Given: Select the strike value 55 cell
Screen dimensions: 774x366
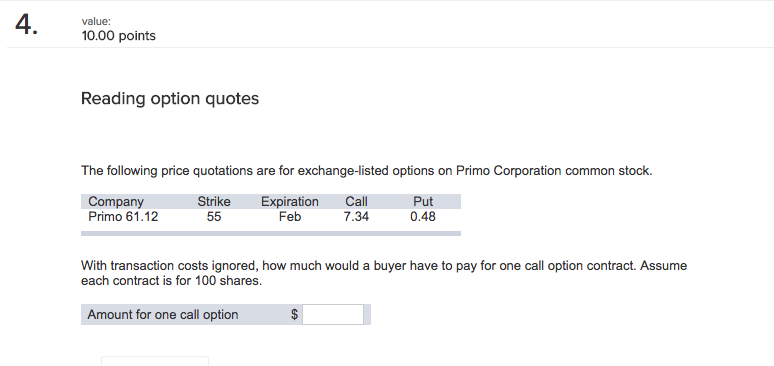Looking at the screenshot, I should pos(214,217).
